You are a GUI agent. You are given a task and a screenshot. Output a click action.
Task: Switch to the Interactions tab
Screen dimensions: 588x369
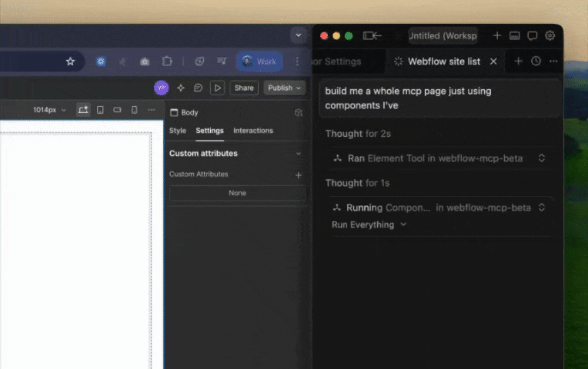[253, 131]
